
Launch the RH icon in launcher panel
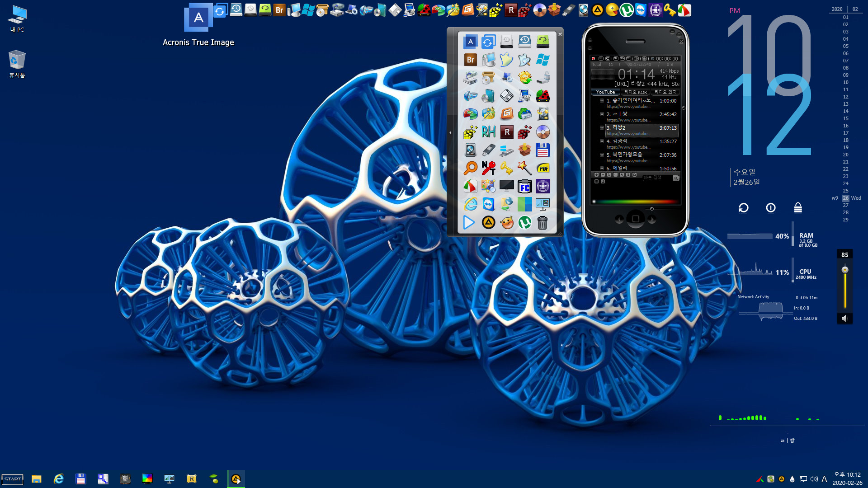[488, 132]
